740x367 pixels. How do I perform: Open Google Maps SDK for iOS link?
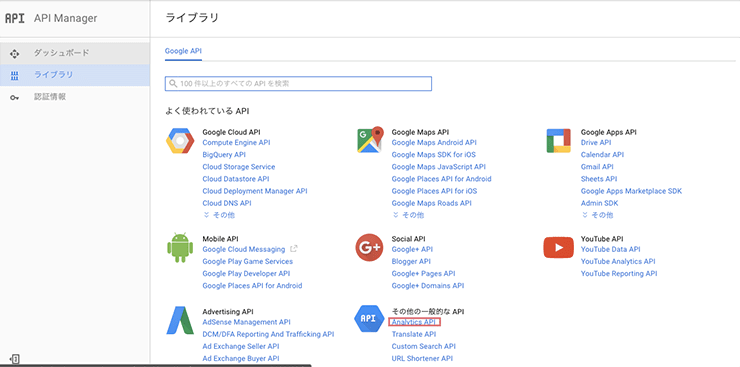click(x=434, y=155)
